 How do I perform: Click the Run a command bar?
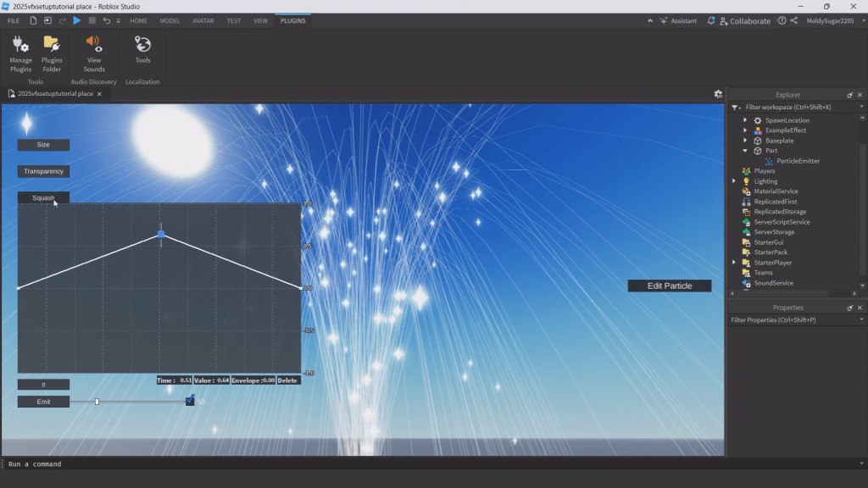tap(431, 464)
